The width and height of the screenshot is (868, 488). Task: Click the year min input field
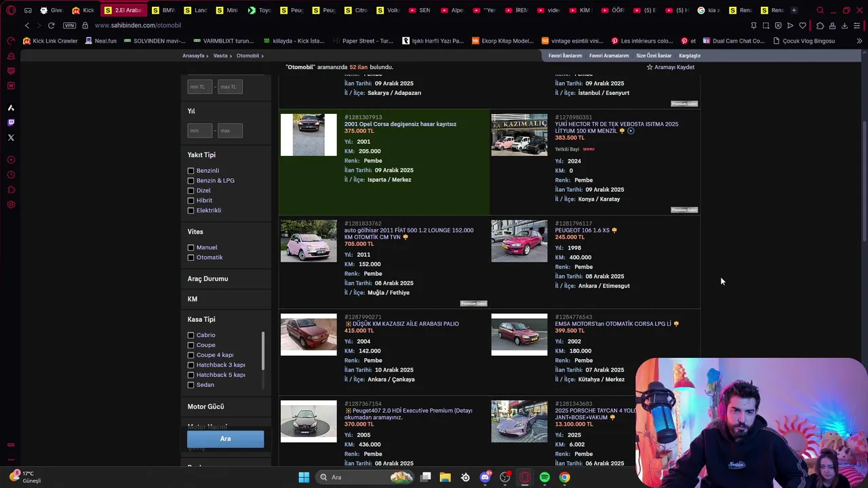coord(200,130)
